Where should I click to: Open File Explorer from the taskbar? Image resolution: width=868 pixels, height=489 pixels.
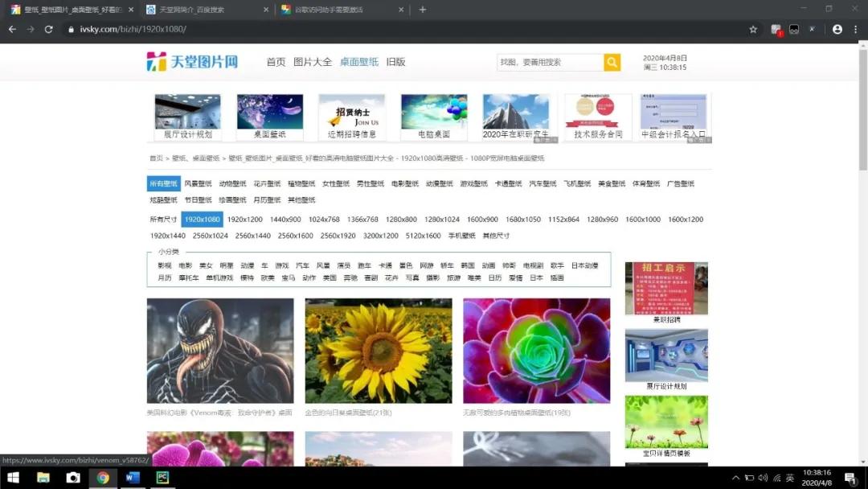43,479
